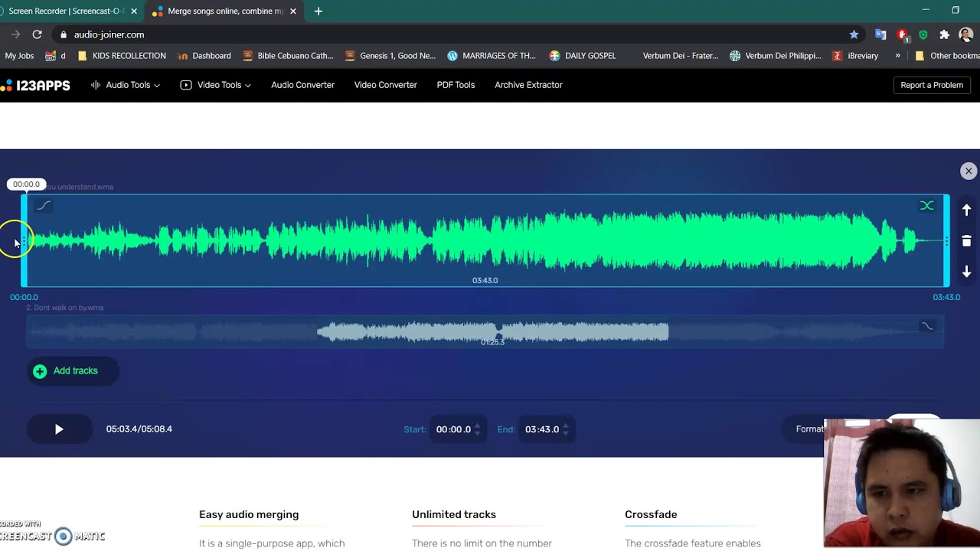The image size is (980, 551).
Task: Toggle crossfade on the first track
Action: pyautogui.click(x=926, y=205)
